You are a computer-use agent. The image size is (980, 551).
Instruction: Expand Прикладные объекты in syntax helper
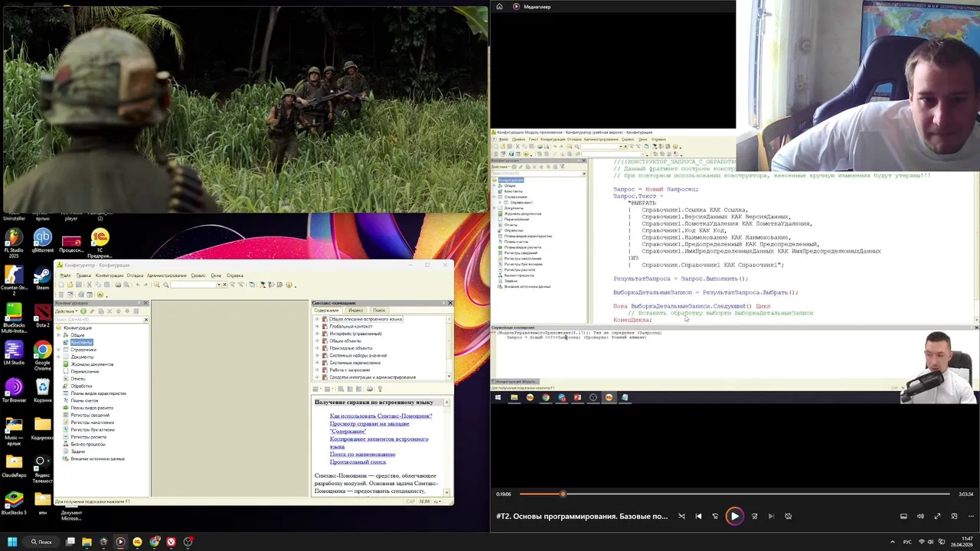click(317, 348)
